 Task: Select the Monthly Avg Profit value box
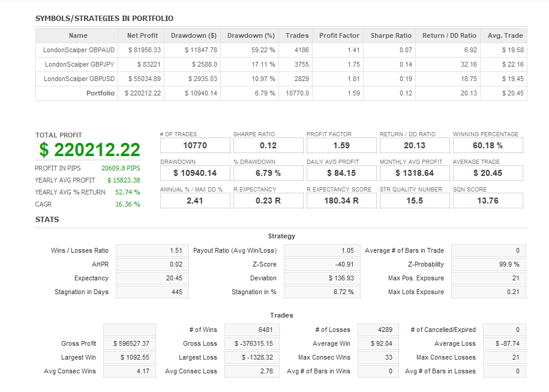[414, 173]
